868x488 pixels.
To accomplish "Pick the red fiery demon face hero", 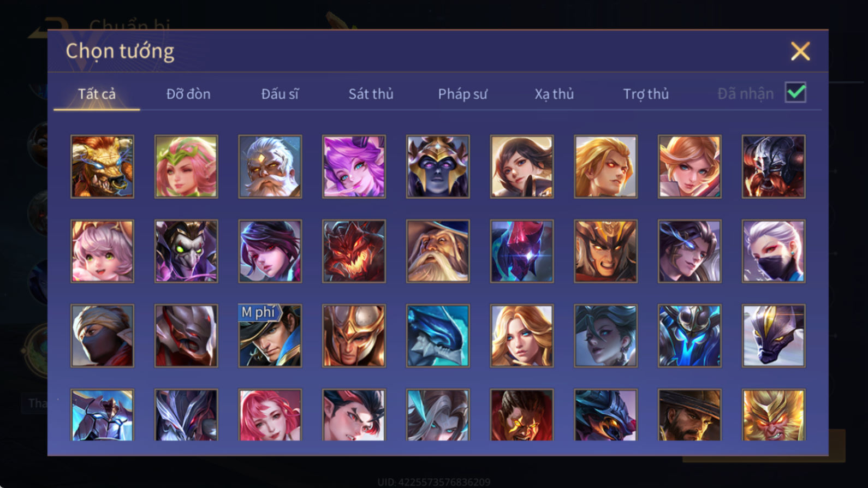I will click(x=354, y=251).
